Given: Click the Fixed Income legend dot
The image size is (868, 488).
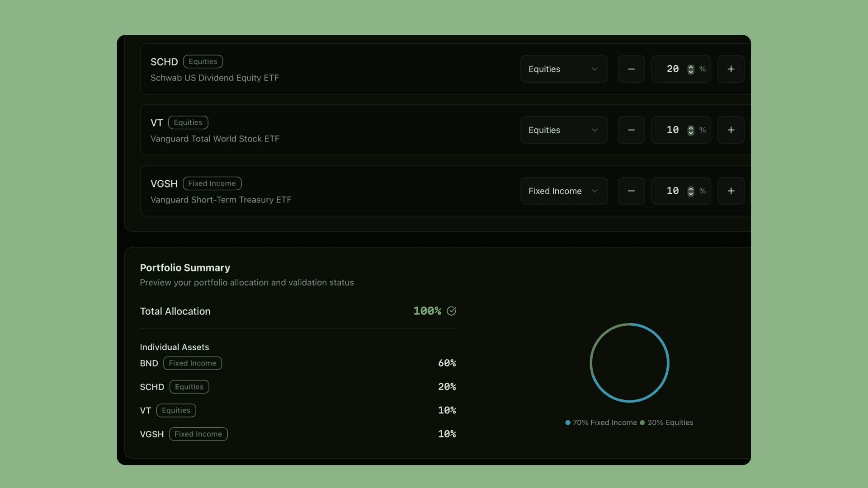Looking at the screenshot, I should tap(568, 422).
